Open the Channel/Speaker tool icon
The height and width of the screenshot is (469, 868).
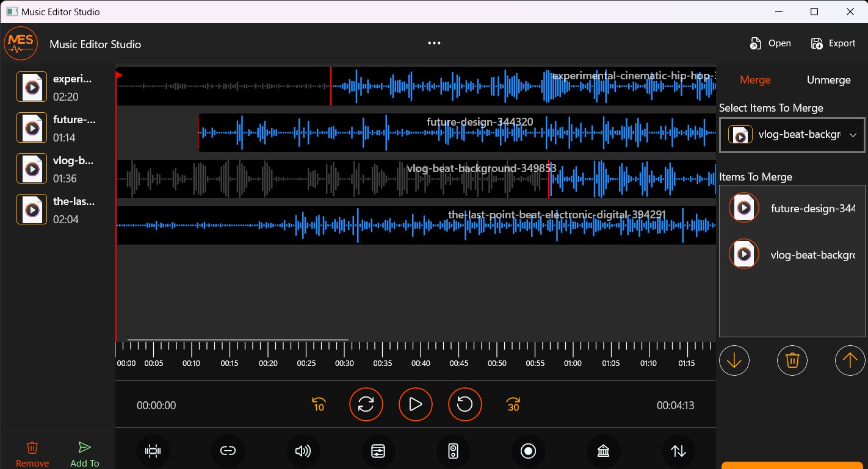pos(453,451)
